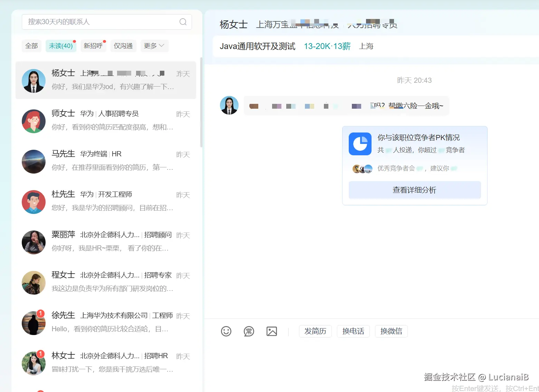Viewport: 539px width, 392px height.
Task: Select the 全部 filter tab
Action: click(32, 46)
